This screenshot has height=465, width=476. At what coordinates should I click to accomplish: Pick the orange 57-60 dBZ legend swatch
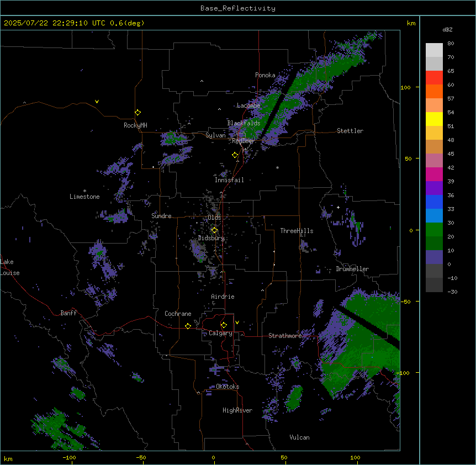click(434, 91)
